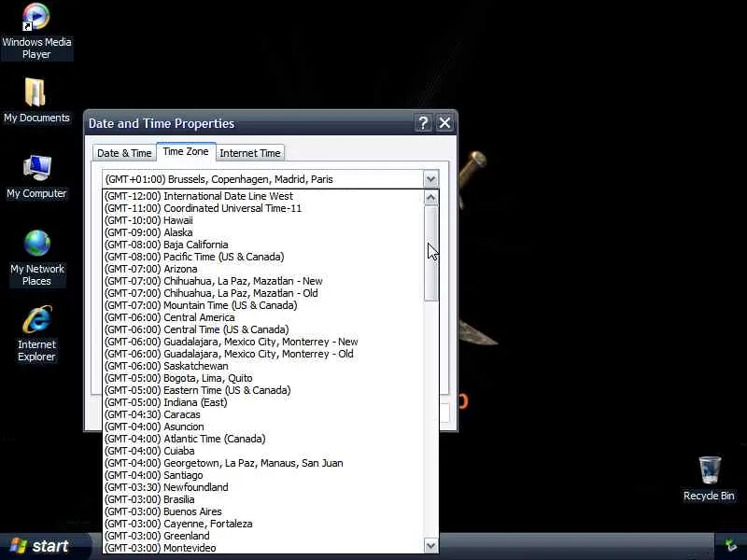Screen dimensions: 747x560
Task: Choose Guadalajara, Mexico City, Monterrey - New
Action: (263, 342)
